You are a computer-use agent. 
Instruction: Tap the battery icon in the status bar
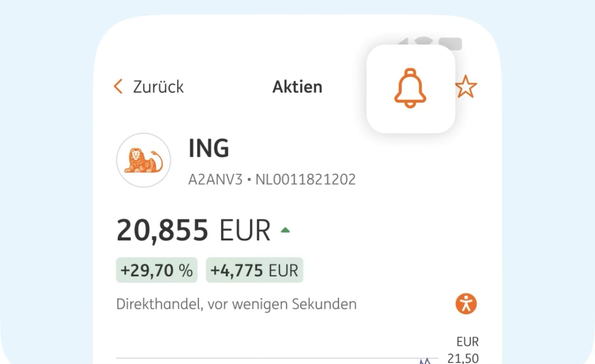(x=450, y=44)
